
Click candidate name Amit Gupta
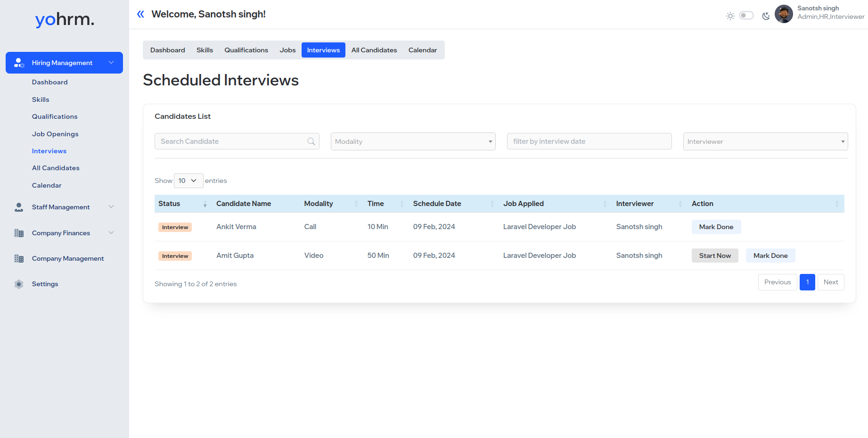pyautogui.click(x=235, y=256)
